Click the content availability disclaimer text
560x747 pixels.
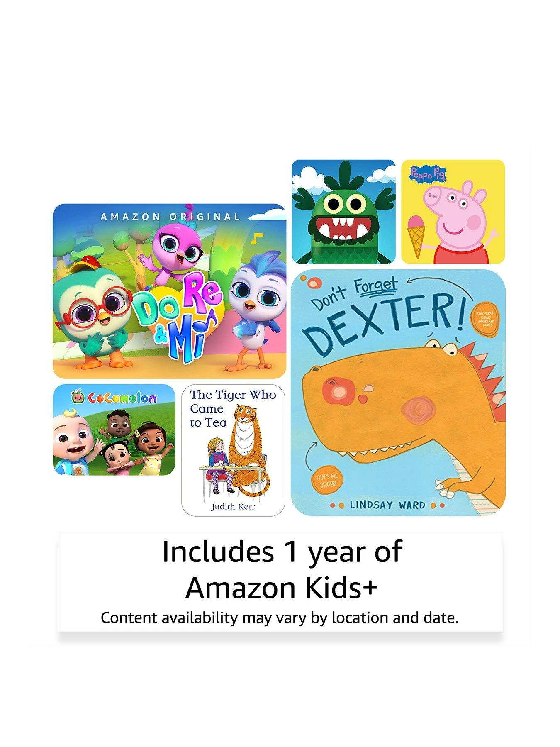pyautogui.click(x=280, y=618)
